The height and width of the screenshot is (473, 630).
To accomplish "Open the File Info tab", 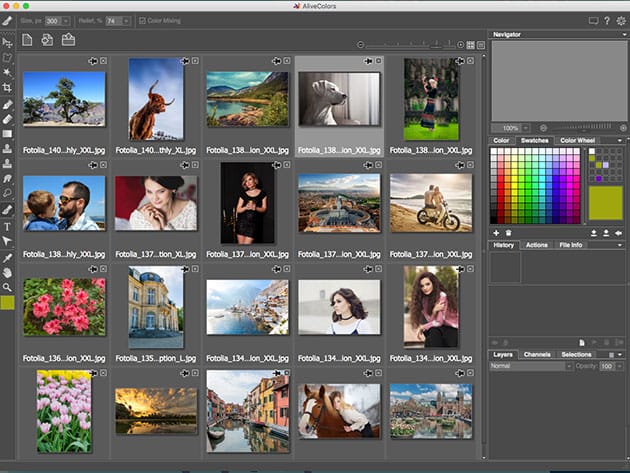I will 572,245.
